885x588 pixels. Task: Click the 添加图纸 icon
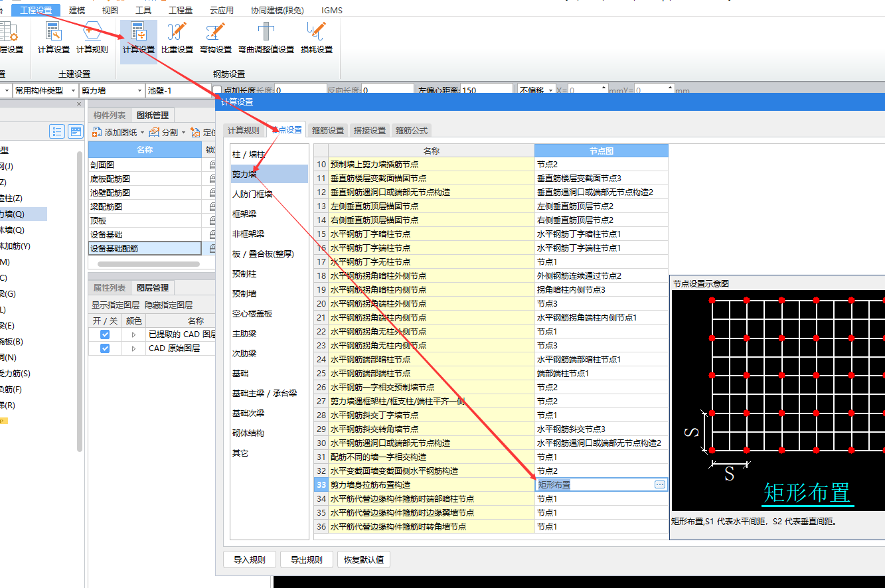click(97, 132)
